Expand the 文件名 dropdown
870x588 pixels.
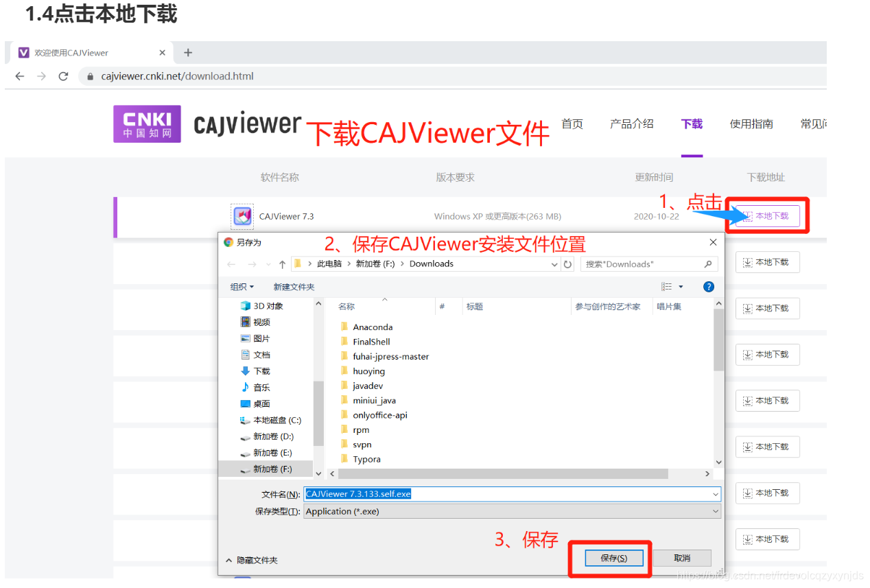tap(716, 494)
